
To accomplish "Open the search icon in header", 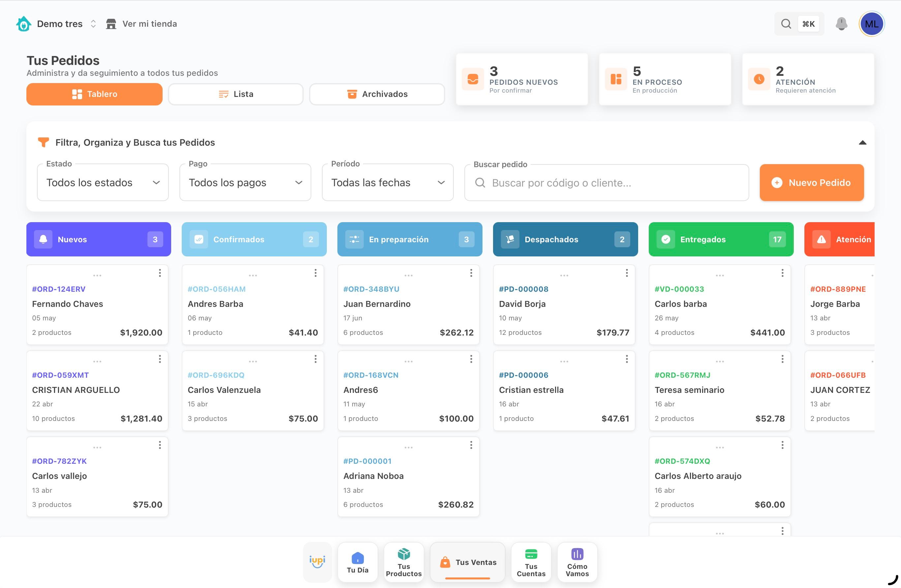I will 786,24.
